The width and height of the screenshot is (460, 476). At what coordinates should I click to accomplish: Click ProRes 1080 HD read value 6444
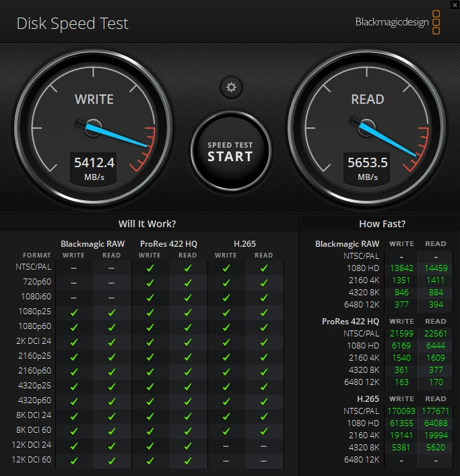click(436, 346)
